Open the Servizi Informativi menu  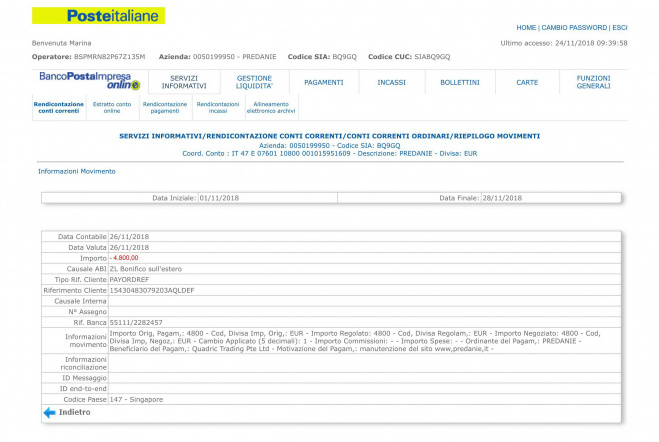coord(183,82)
